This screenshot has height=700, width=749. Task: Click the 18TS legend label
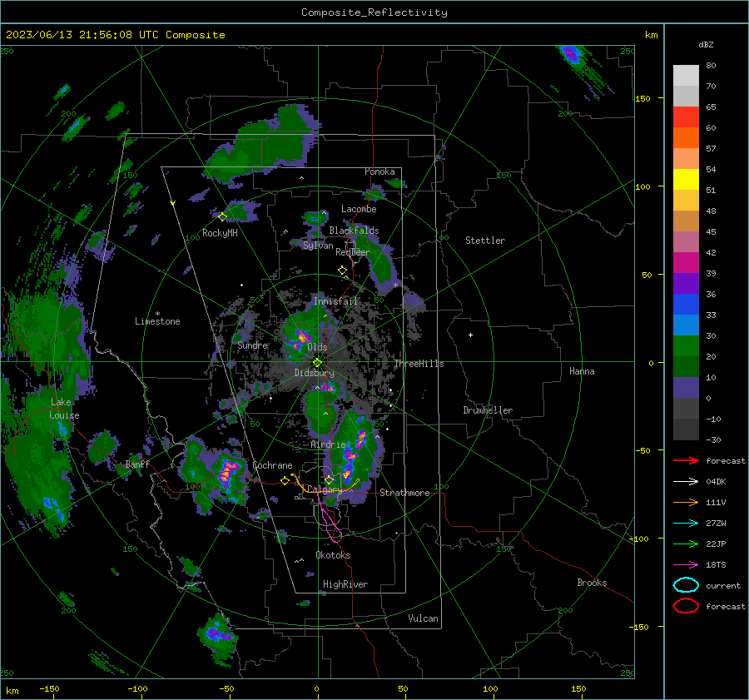click(716, 565)
